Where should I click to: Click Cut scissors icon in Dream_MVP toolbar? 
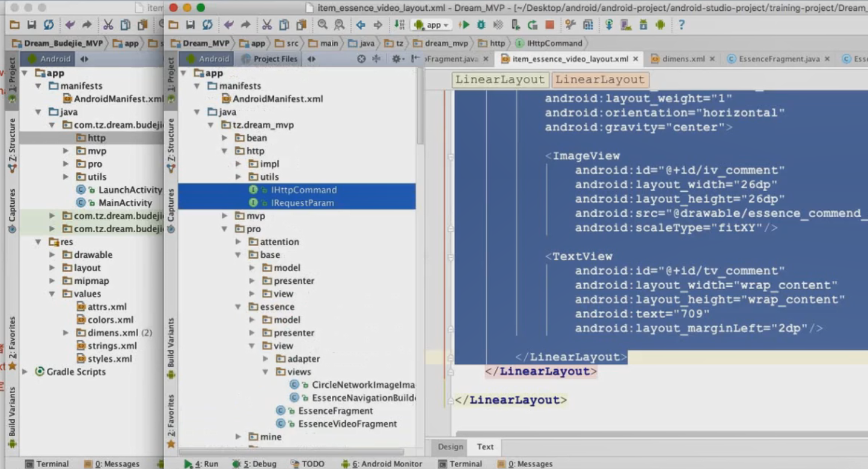[267, 25]
